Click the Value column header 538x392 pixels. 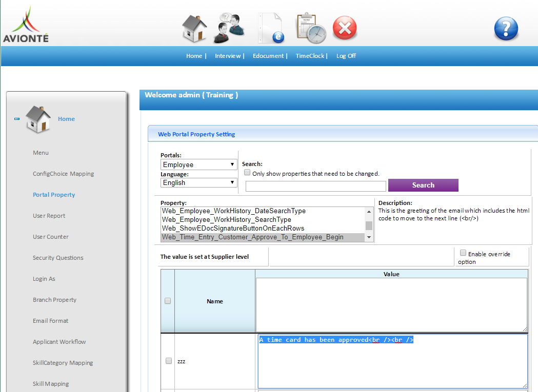point(391,274)
